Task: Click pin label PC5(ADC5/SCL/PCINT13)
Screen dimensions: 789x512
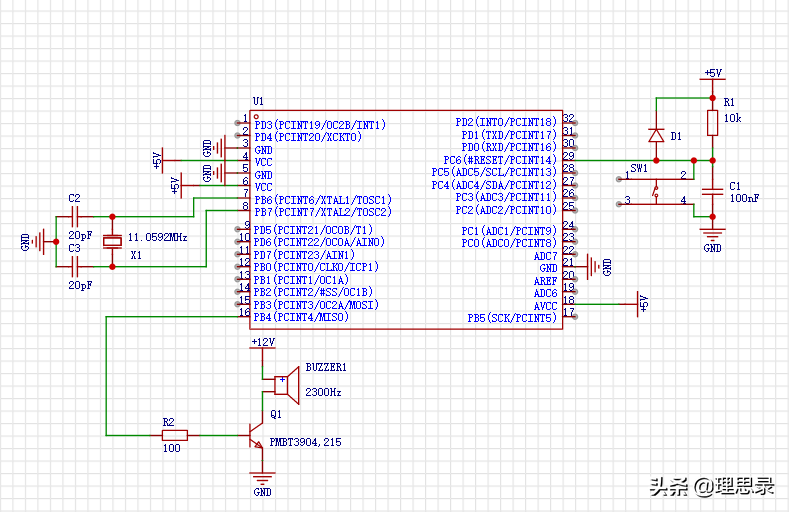Action: 494,172
